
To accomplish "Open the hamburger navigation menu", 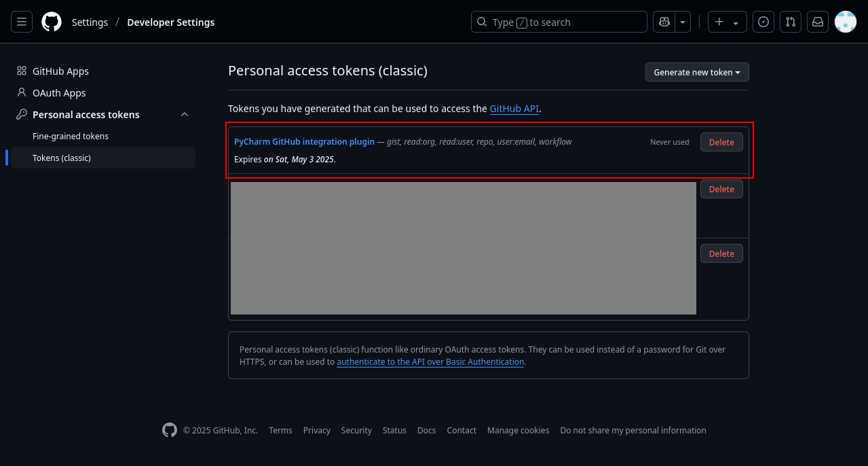I will click(22, 22).
